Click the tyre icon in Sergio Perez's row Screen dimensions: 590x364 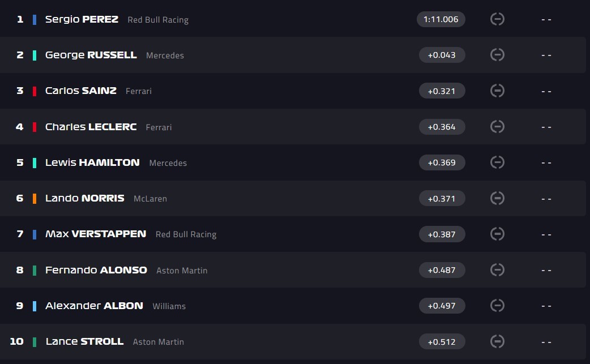[497, 19]
